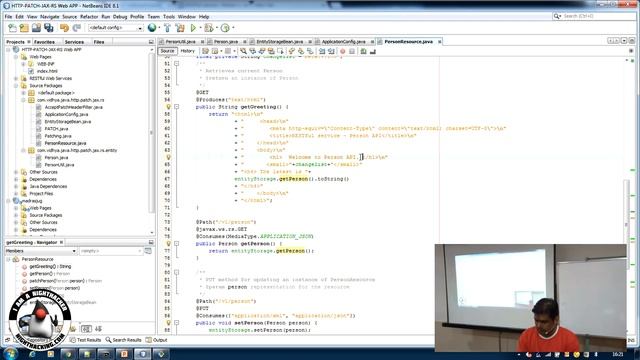Click the lightbulb hint on line 64

[168, 157]
